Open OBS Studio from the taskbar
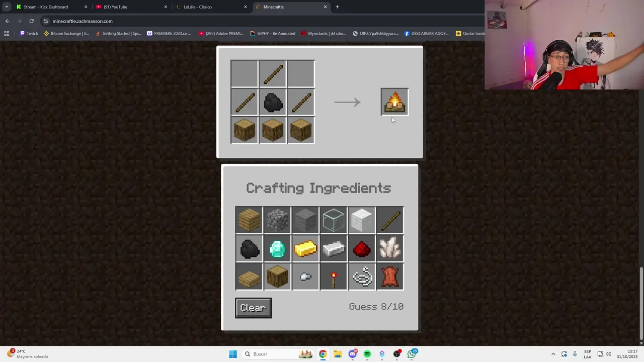The image size is (644, 362). coord(397,354)
